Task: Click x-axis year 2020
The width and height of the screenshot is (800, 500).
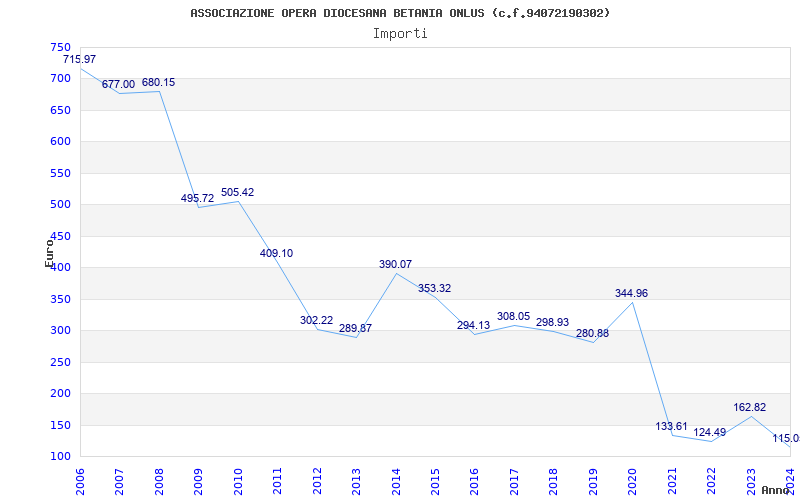Action: click(633, 482)
